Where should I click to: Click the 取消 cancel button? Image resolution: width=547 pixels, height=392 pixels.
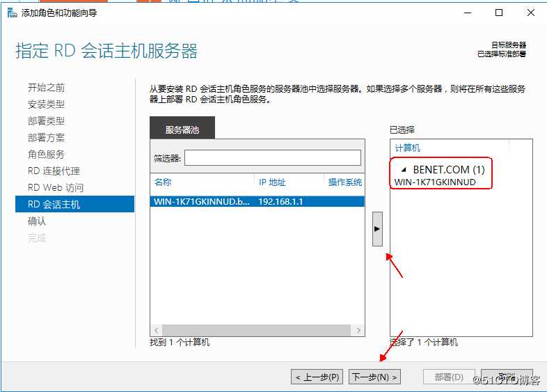(507, 377)
